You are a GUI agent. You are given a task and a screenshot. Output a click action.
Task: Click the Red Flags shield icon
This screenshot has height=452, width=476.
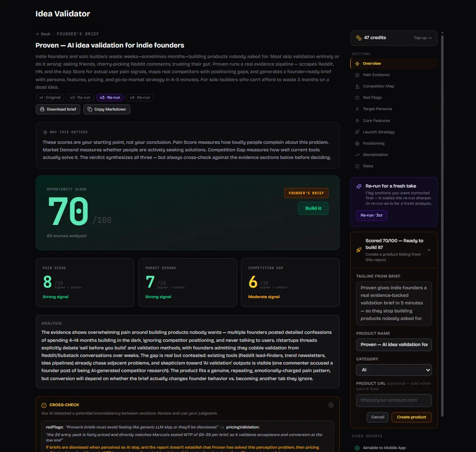coord(357,98)
